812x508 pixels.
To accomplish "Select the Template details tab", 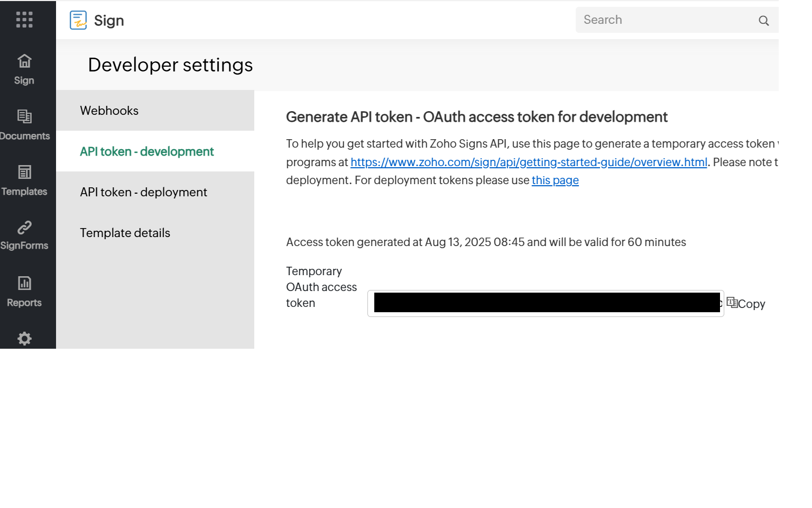I will (x=155, y=233).
